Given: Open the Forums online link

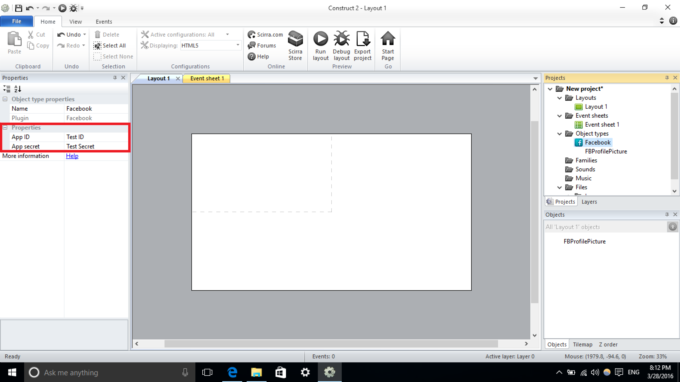Looking at the screenshot, I should (x=262, y=45).
